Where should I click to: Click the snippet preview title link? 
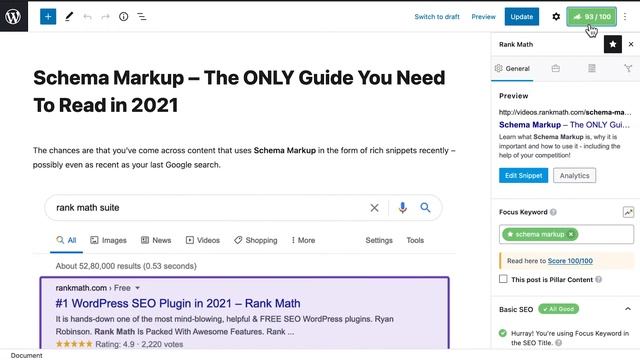pos(564,125)
